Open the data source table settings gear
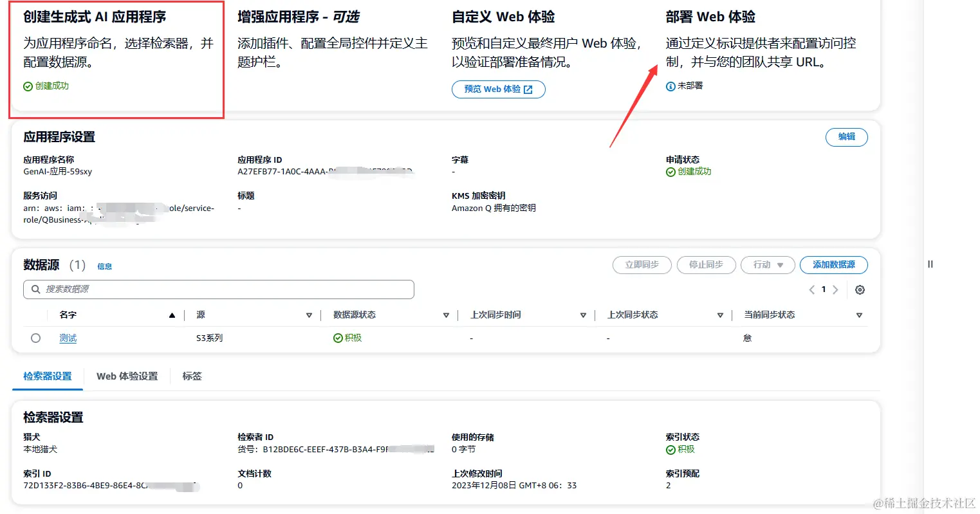This screenshot has width=980, height=514. click(860, 289)
